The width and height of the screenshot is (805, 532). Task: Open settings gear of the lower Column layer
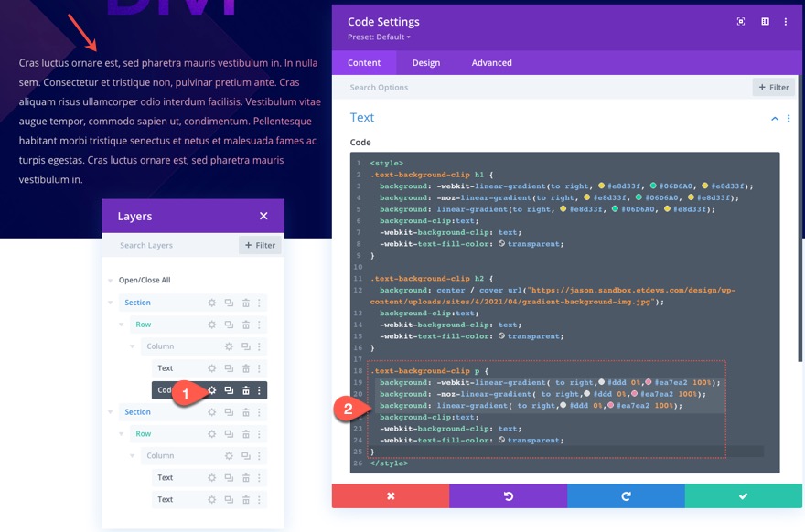point(229,455)
